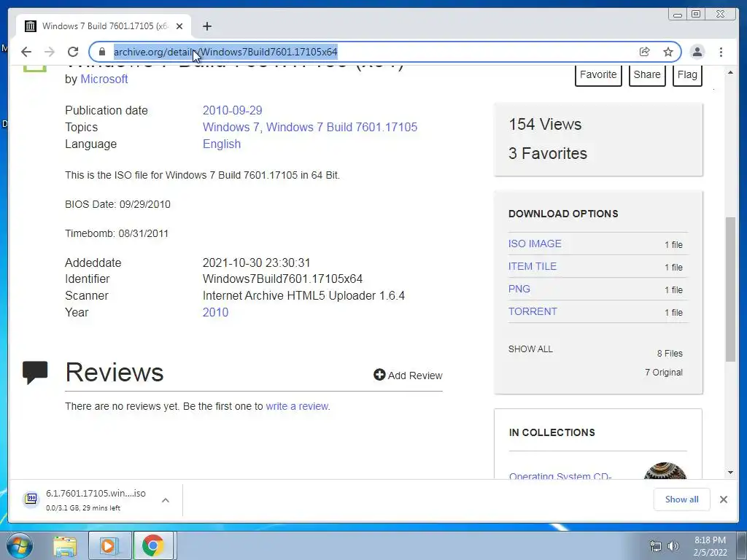Click the Chrome taskbar icon
The image size is (747, 560).
[153, 545]
